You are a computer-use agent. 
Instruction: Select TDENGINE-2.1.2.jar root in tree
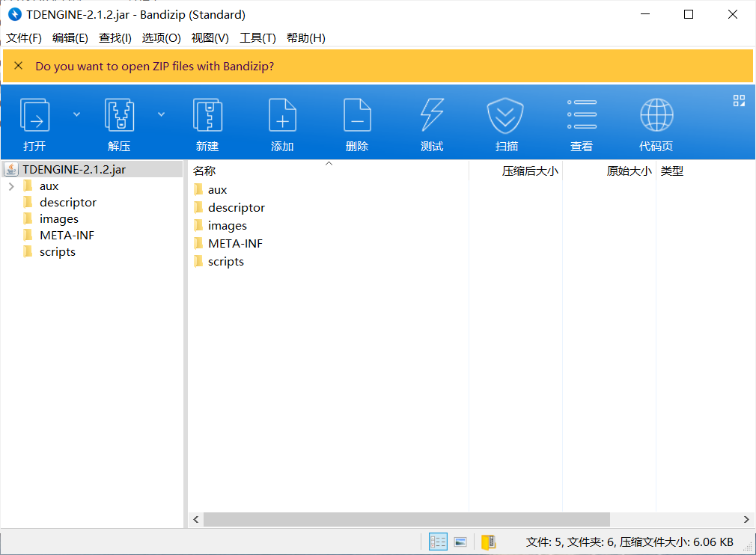pos(74,170)
